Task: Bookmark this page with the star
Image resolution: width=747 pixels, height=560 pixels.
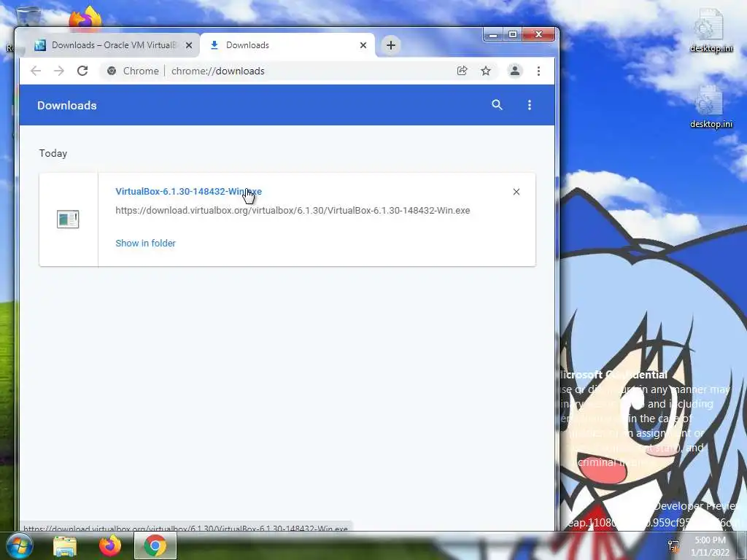Action: pos(485,71)
